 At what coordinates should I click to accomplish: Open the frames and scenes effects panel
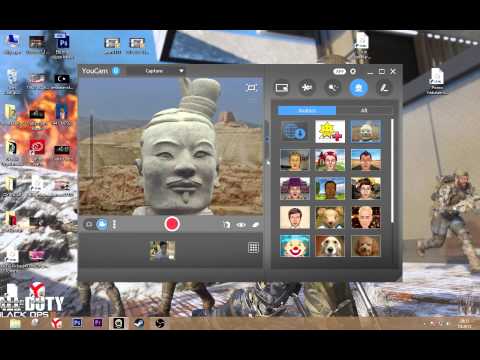(x=282, y=88)
